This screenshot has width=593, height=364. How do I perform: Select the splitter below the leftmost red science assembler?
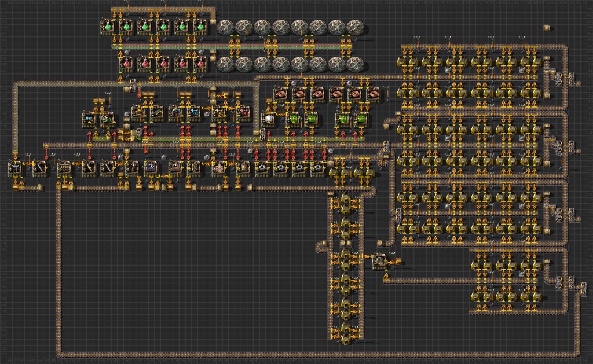(133, 86)
